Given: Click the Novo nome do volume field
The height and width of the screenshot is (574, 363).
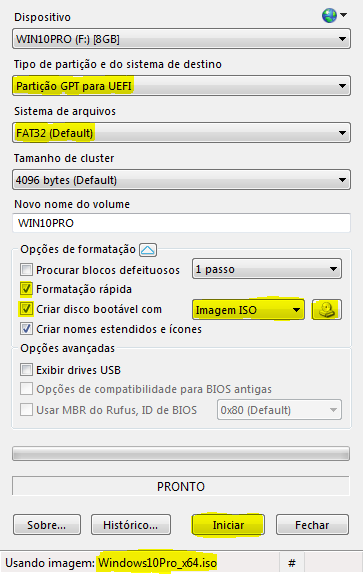Looking at the screenshot, I should coord(182,223).
